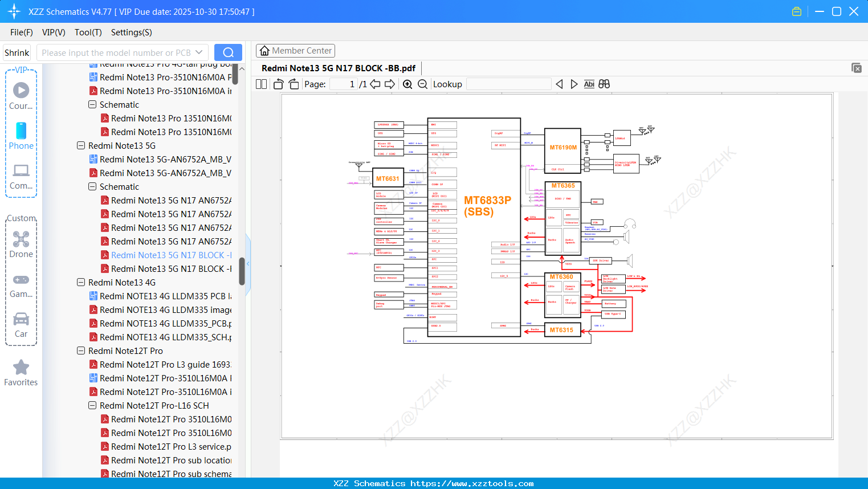
Task: Collapse the Redmi Note13 5G folder
Action: coord(81,146)
